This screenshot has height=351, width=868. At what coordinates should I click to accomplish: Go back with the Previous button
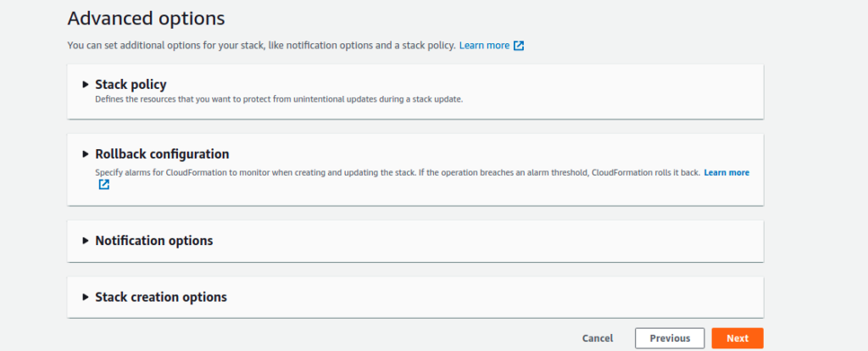point(670,338)
